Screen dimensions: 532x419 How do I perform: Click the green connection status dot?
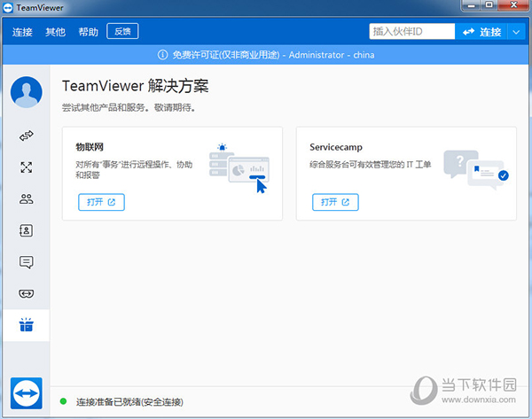click(x=63, y=401)
